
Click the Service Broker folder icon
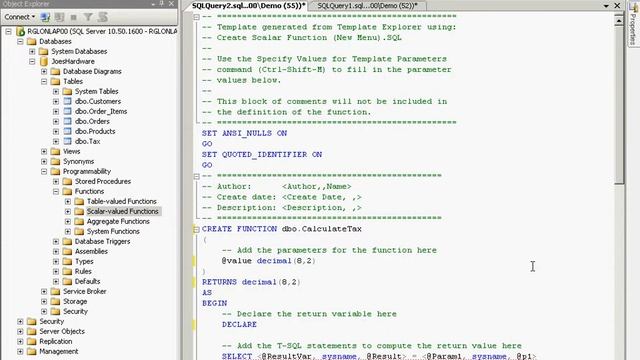coord(56,291)
